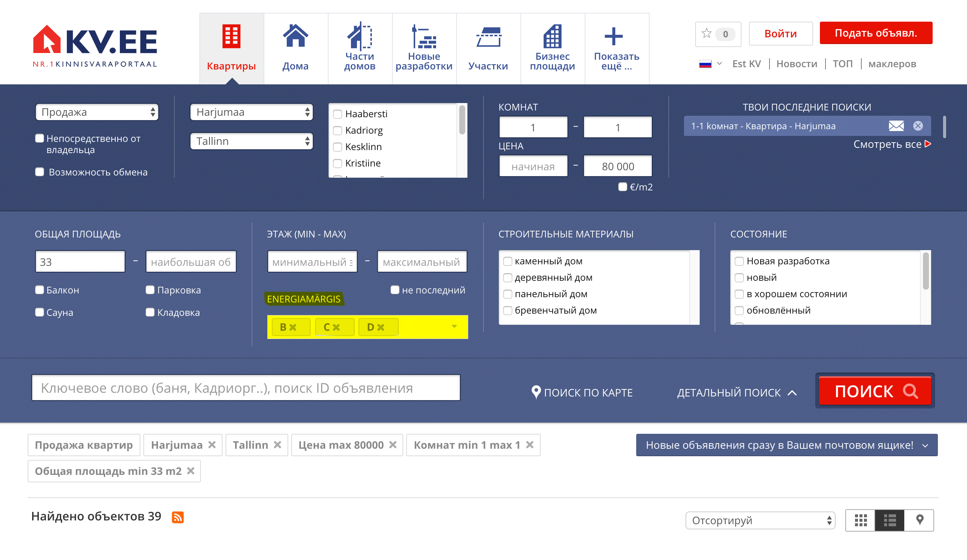Open the Tallinn city dropdown

[252, 141]
